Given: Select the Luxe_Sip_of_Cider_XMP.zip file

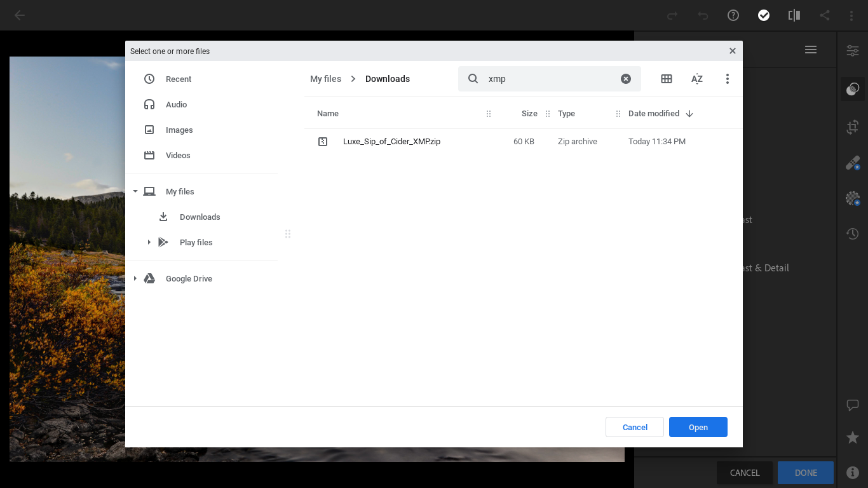Looking at the screenshot, I should pyautogui.click(x=391, y=142).
